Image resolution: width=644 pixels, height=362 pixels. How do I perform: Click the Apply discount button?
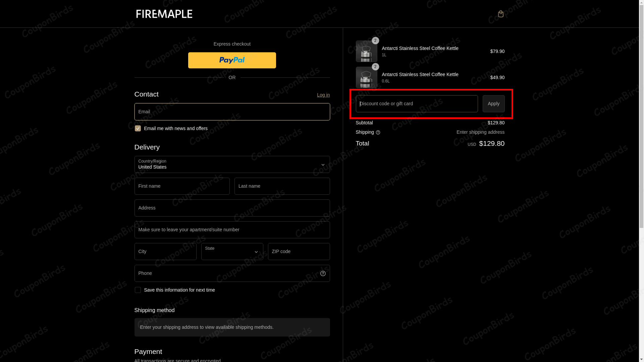point(493,104)
